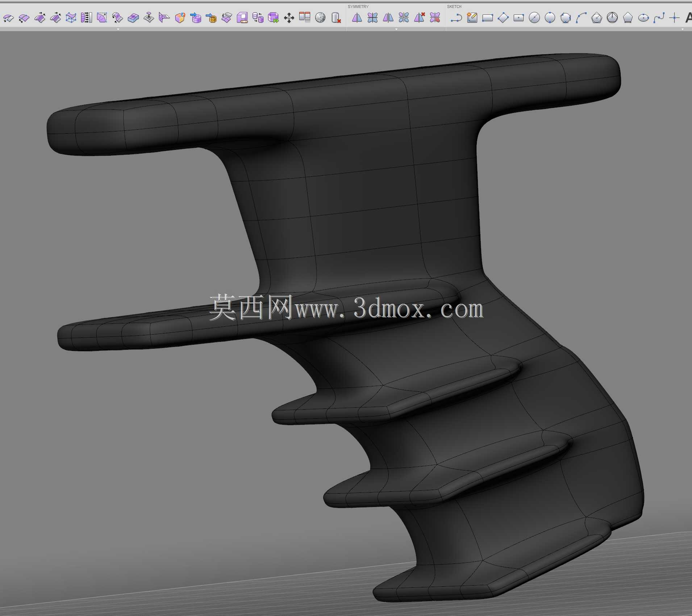
Task: Select the Circumscribed Polygon sketch tool
Action: point(596,17)
